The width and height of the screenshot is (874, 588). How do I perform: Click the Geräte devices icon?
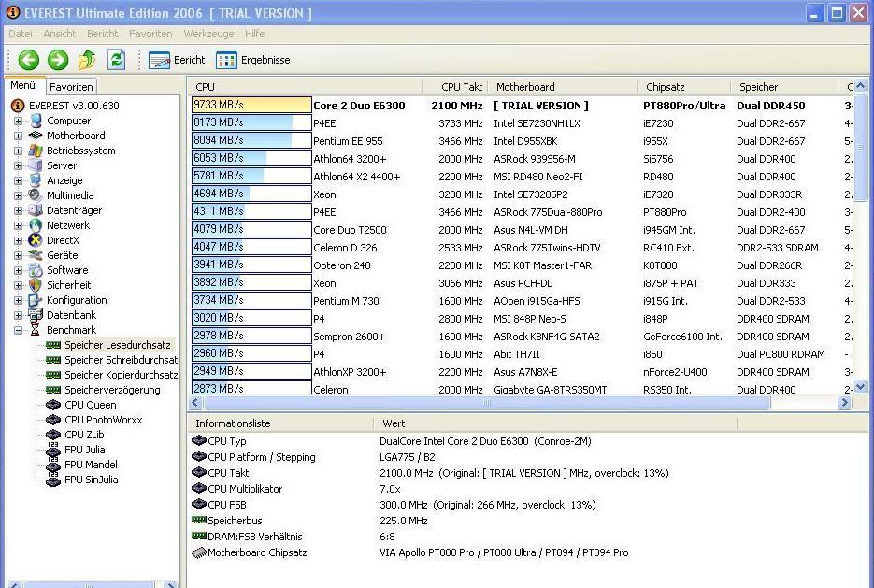point(36,255)
